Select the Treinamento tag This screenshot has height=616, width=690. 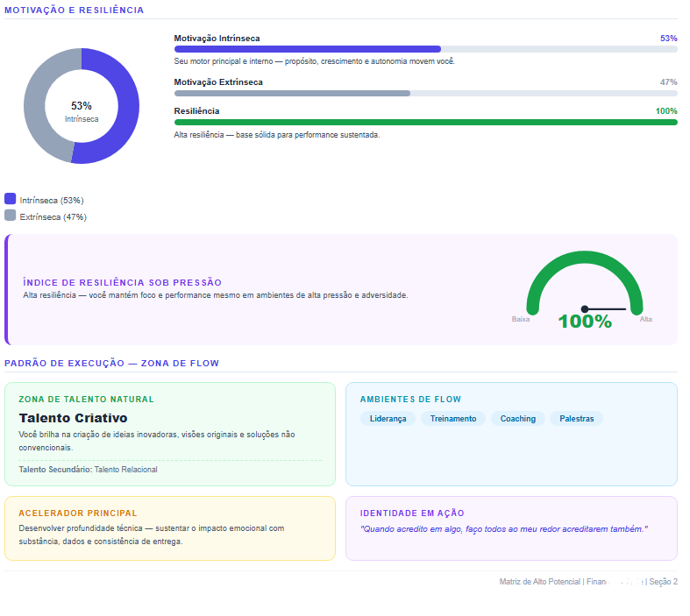(453, 419)
